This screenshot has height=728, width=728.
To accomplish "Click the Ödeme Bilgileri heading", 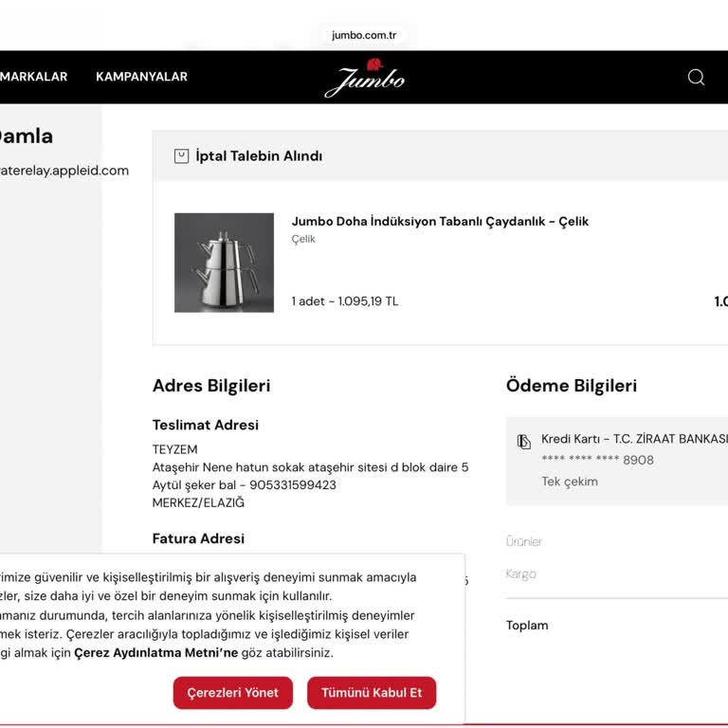I will 571,386.
